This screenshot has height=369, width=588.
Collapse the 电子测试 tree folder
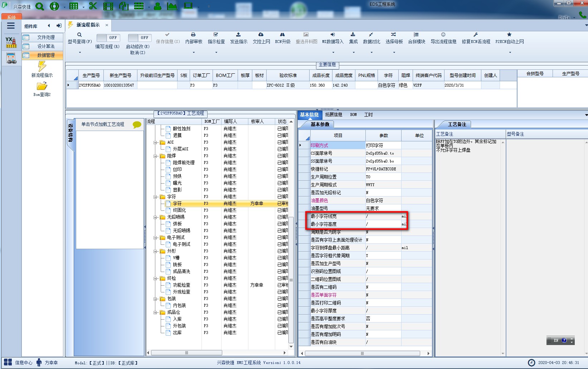coord(156,238)
